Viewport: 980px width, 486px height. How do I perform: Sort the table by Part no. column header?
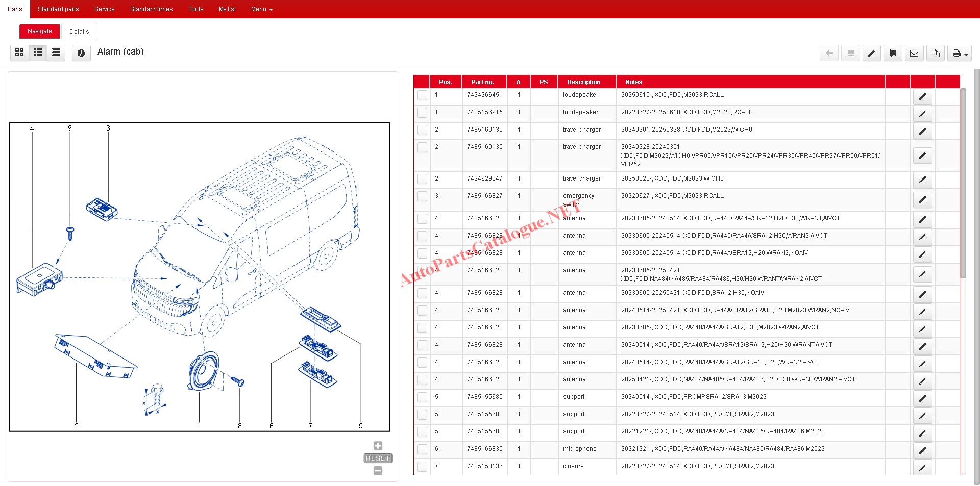pos(482,82)
